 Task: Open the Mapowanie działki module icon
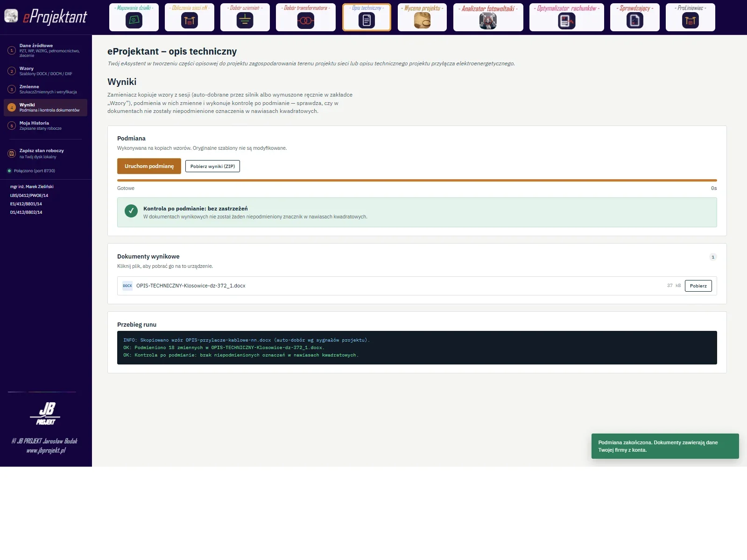pos(134,20)
